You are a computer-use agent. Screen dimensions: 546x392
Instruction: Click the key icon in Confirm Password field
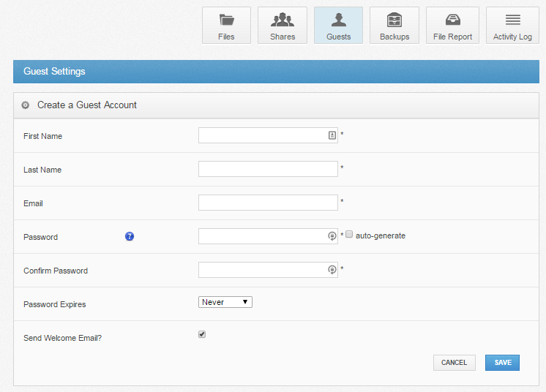click(332, 270)
